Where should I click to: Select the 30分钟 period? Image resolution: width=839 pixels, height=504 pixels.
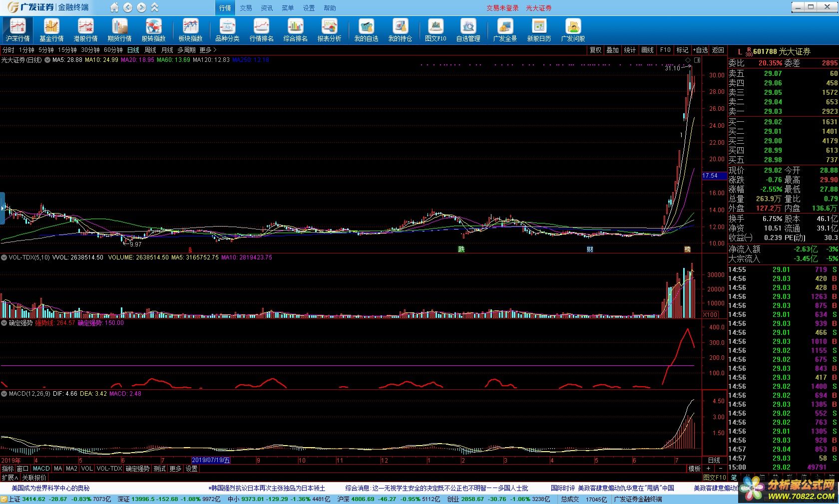coord(90,50)
